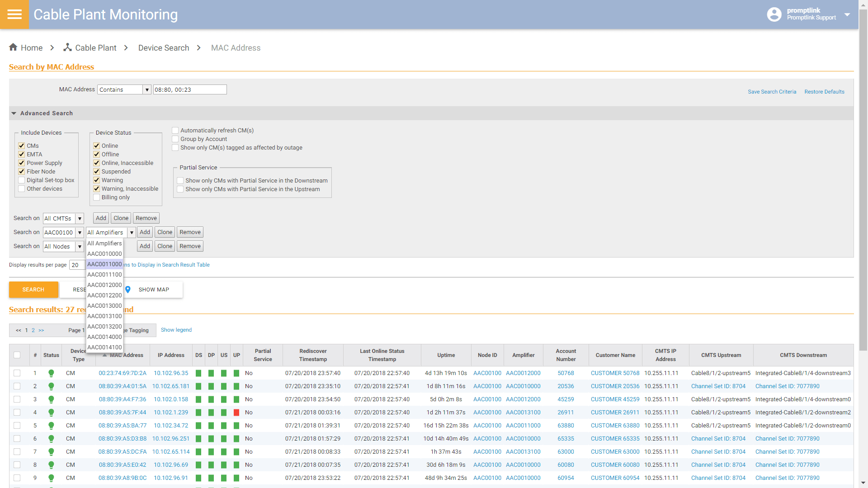
Task: Uncheck the EMTA checkbox
Action: pos(21,154)
